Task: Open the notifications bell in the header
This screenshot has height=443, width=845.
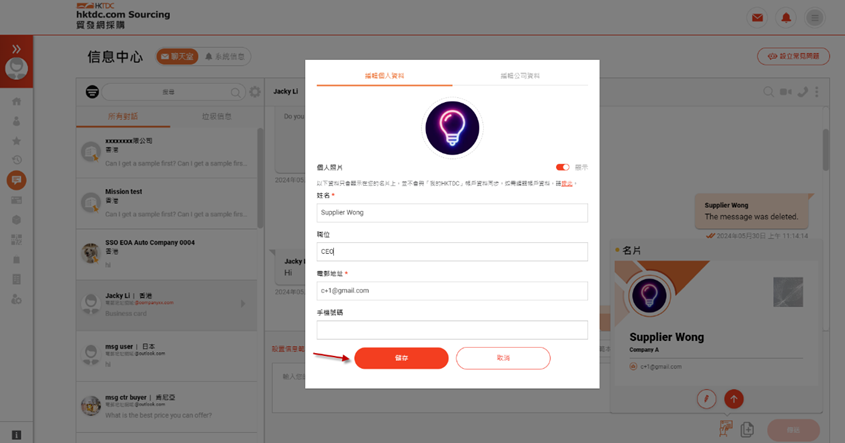Action: point(786,18)
